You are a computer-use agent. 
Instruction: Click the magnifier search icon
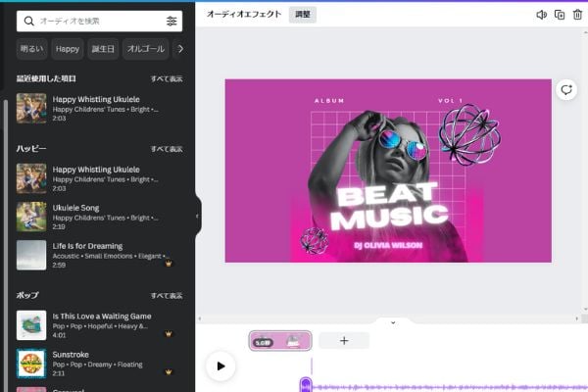click(28, 21)
